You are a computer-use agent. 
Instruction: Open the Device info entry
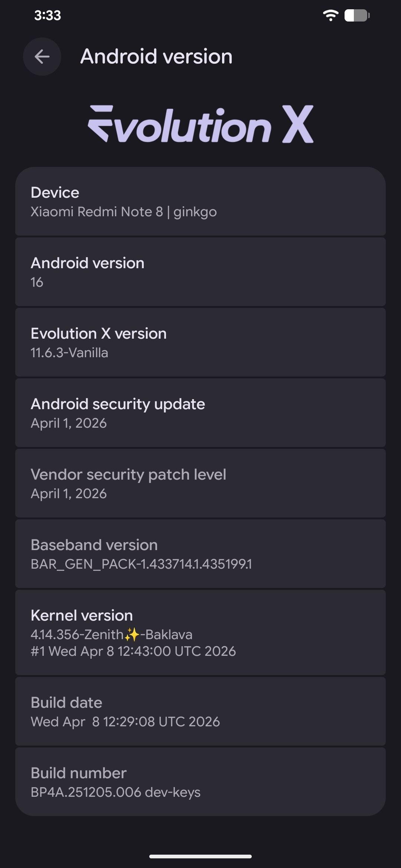click(200, 201)
